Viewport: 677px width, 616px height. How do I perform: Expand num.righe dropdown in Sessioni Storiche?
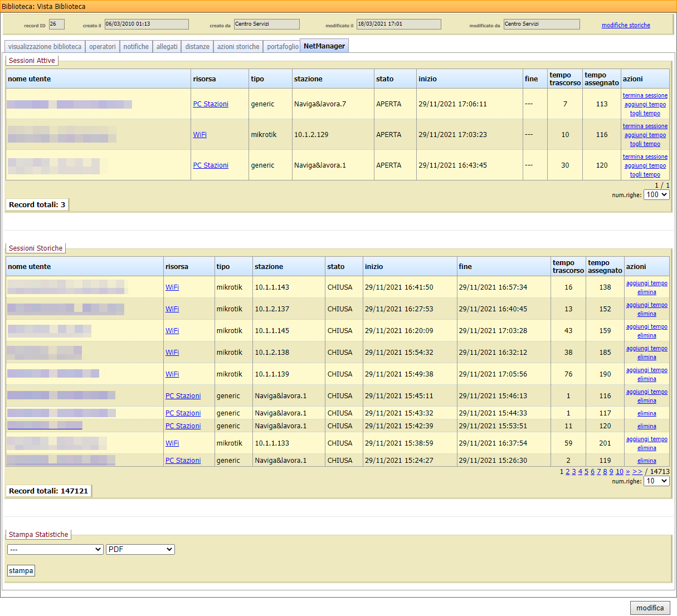pos(656,481)
